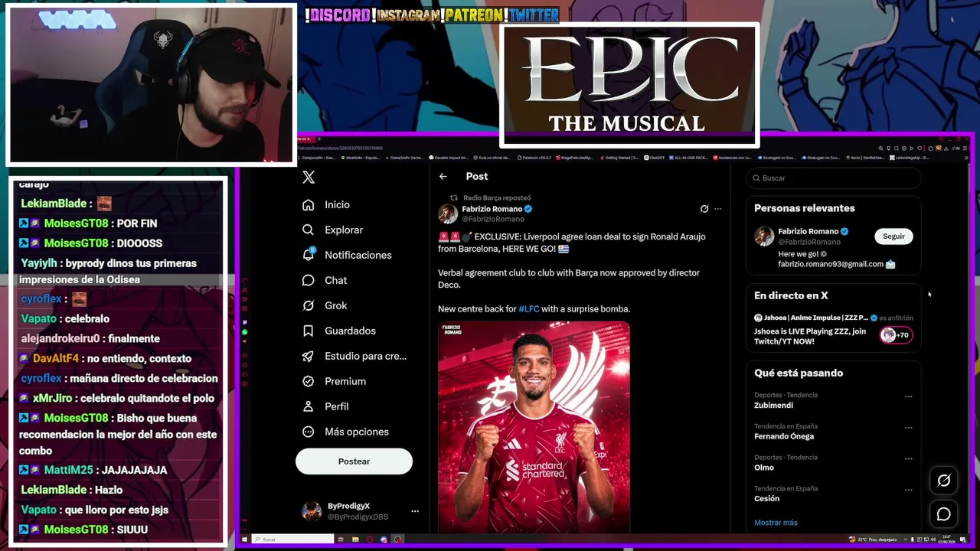Click the Fernando Ónega trending topic
This screenshot has height=551, width=980.
783,437
